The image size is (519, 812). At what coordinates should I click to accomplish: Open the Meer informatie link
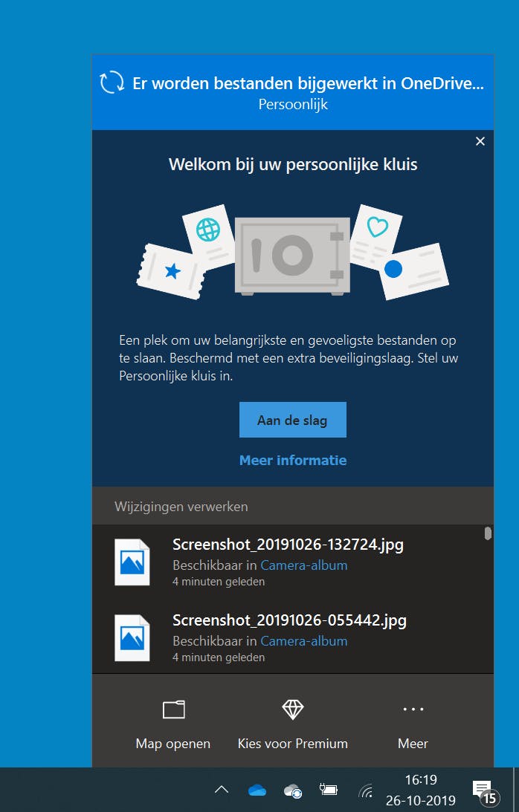coord(292,460)
